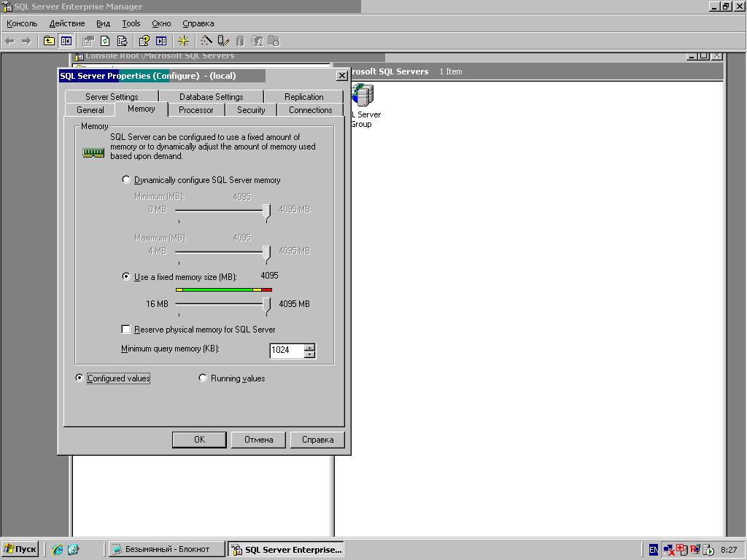The image size is (747, 560).
Task: Click the Up One Level toolbar icon
Action: point(49,41)
